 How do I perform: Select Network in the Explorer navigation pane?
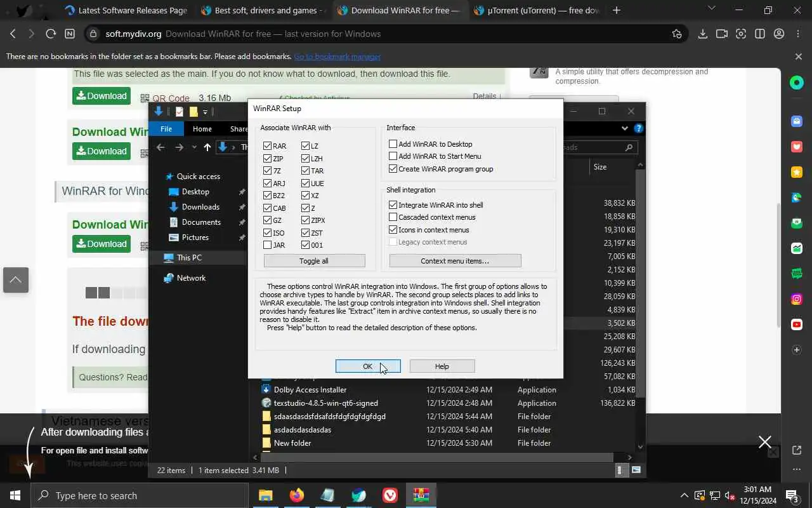(x=191, y=278)
